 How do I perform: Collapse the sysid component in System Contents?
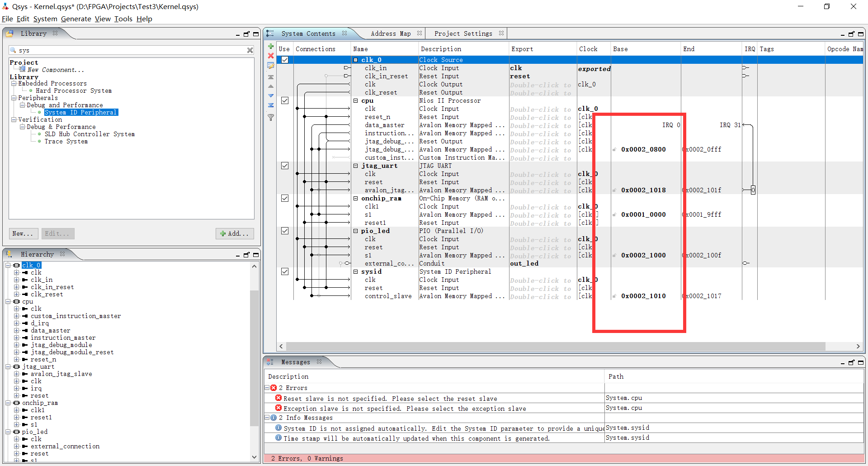tap(356, 271)
